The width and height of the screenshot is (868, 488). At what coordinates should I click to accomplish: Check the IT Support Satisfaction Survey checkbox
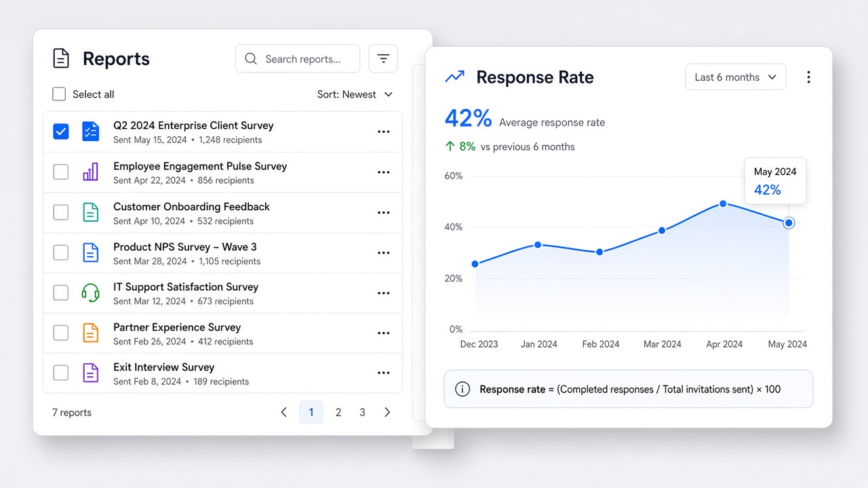click(61, 293)
